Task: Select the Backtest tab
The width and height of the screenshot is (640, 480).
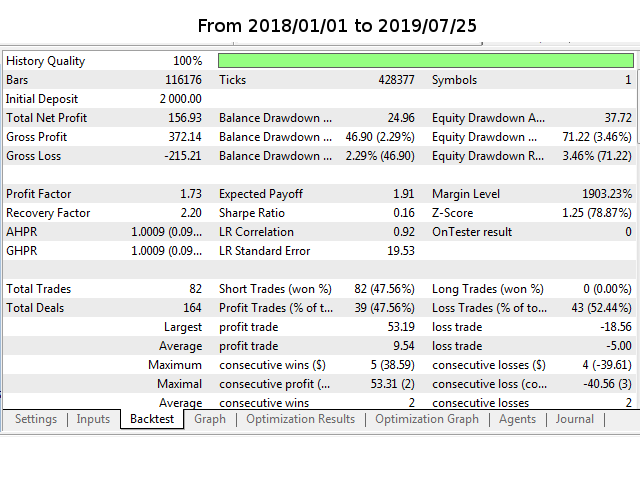Action: pyautogui.click(x=152, y=420)
